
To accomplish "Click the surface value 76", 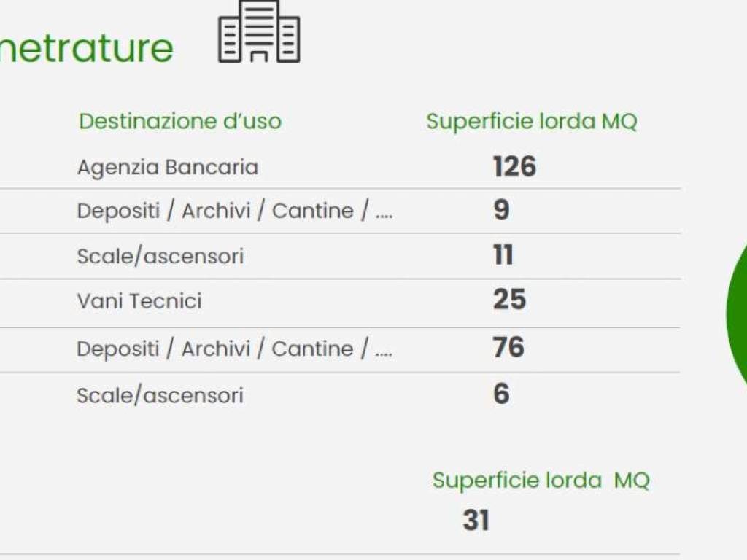I will [508, 347].
